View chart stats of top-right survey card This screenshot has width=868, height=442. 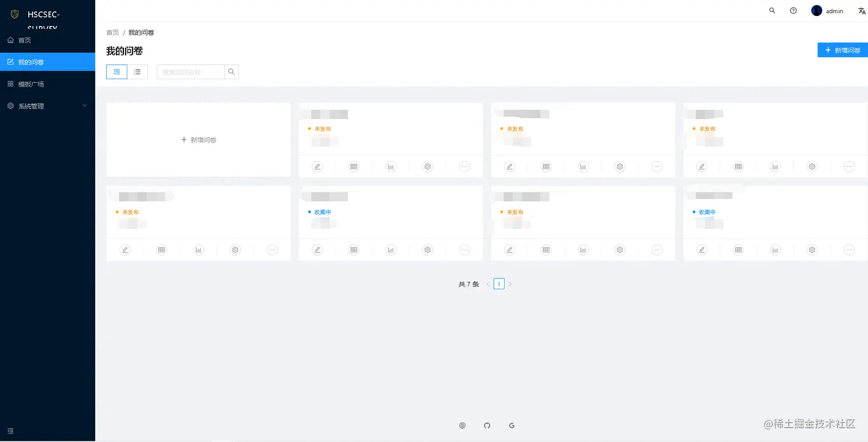pos(776,166)
